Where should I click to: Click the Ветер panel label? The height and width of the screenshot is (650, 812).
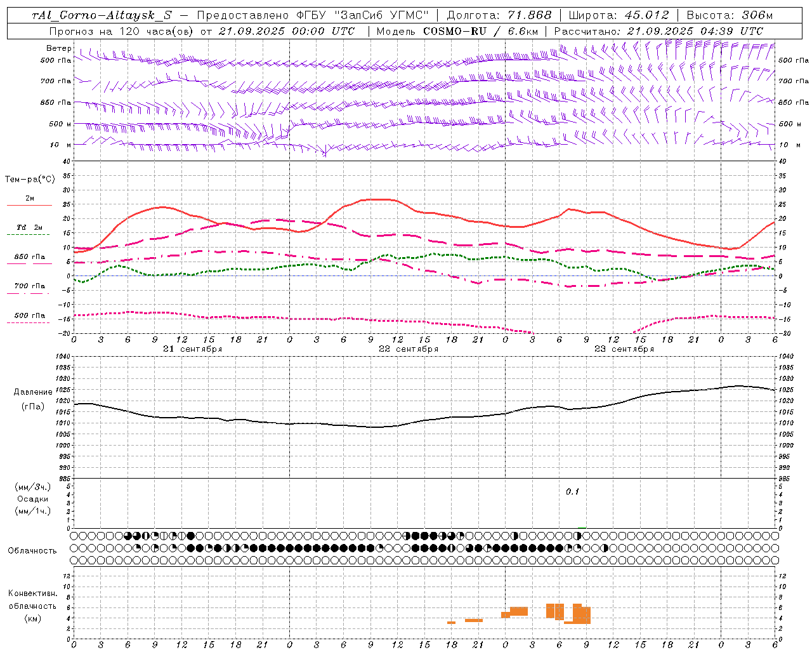(59, 48)
